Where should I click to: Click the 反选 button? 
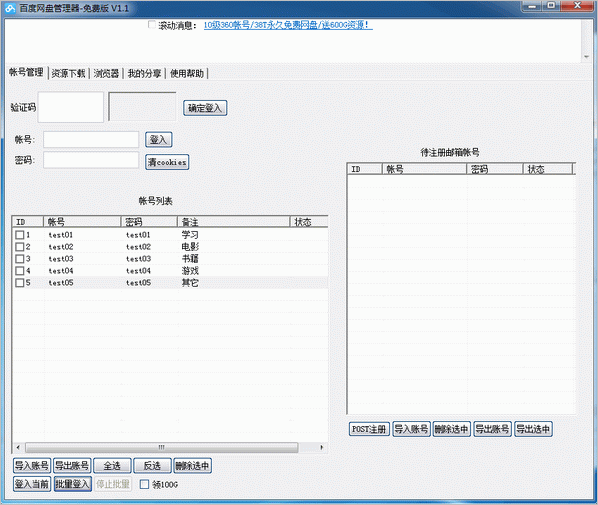coord(152,466)
